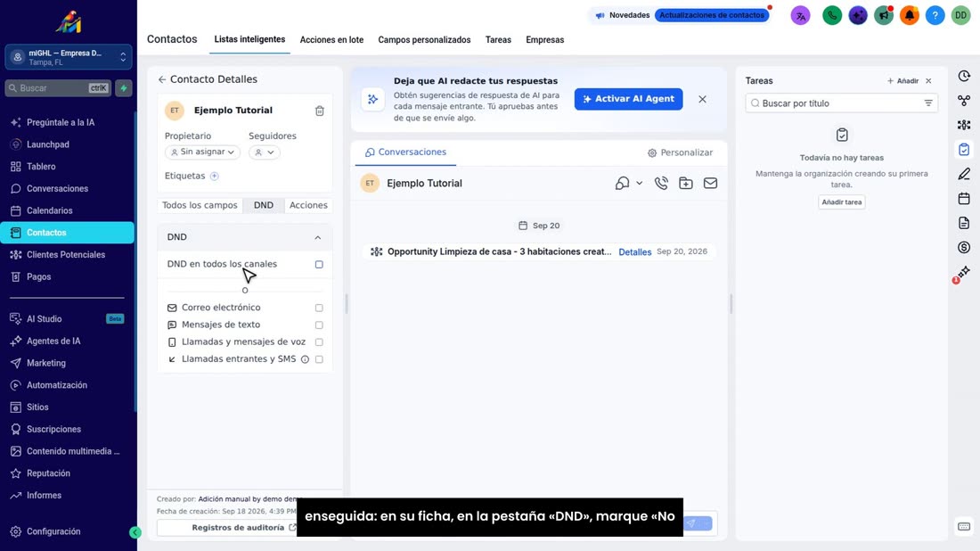980x551 pixels.
Task: Open the documents icon in the right rail
Action: pyautogui.click(x=964, y=223)
